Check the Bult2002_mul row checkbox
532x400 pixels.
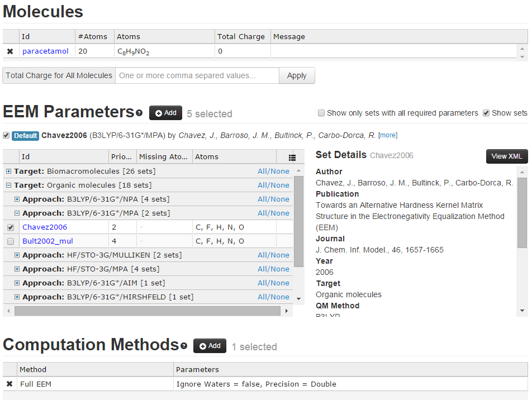pos(11,241)
